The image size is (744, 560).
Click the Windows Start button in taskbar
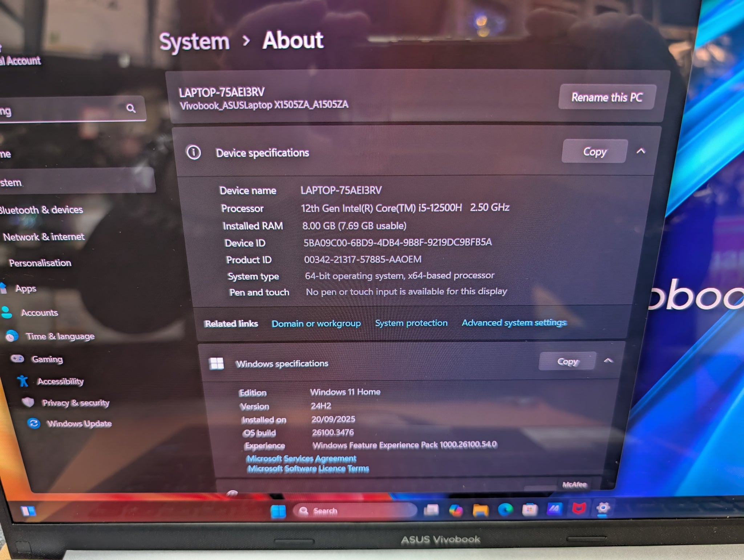(x=278, y=511)
